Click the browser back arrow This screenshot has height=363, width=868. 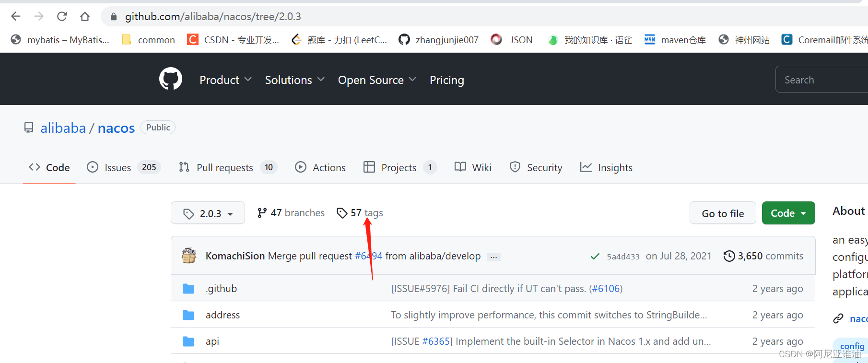tap(16, 16)
